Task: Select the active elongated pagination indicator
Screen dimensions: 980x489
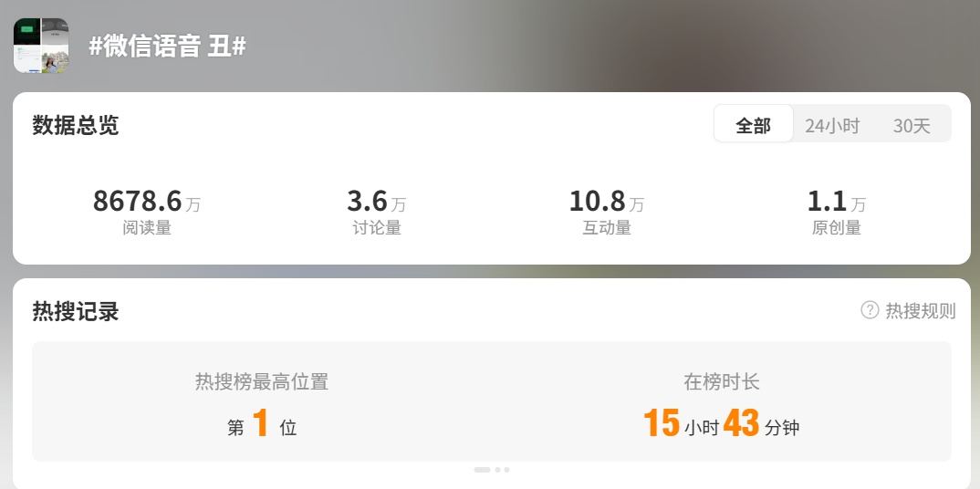Action: (482, 470)
